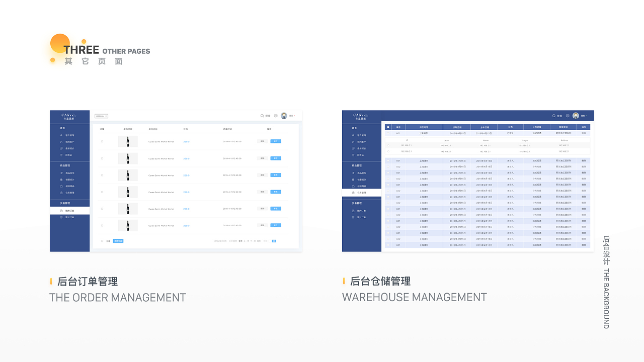
Task: Open message bubble icon in order management mockup
Action: 276,116
